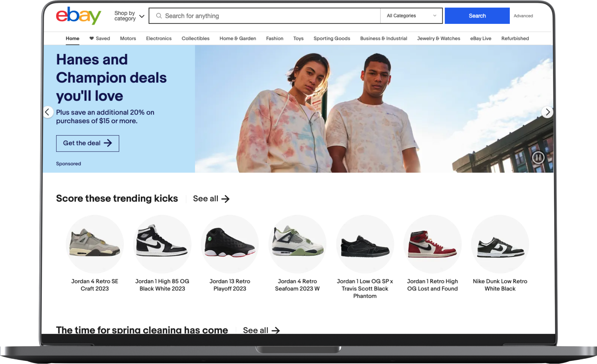Open Saved items via the heart icon
Image resolution: width=597 pixels, height=364 pixels.
91,38
